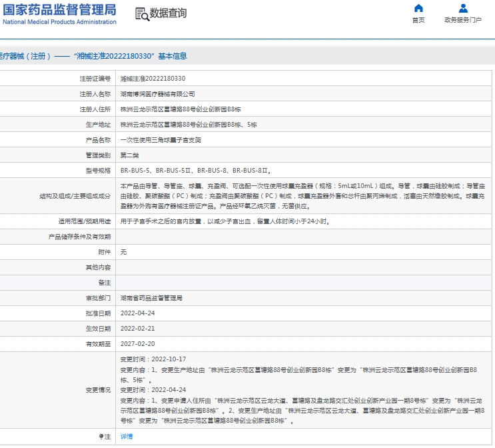
Task: Click product name 一次性使用三角球囊子宫支架
Action: pyautogui.click(x=161, y=140)
